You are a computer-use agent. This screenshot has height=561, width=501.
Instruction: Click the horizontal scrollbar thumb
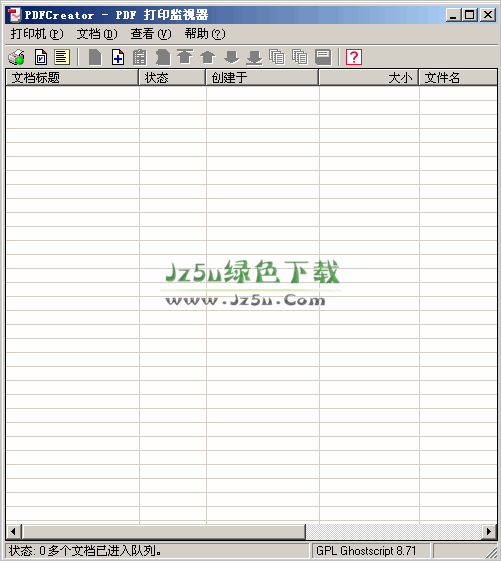(164, 531)
